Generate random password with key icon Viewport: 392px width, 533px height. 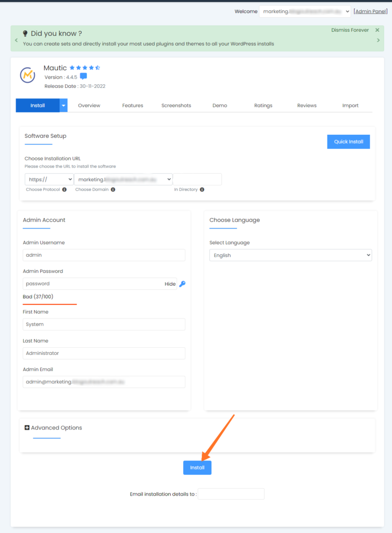(x=182, y=284)
